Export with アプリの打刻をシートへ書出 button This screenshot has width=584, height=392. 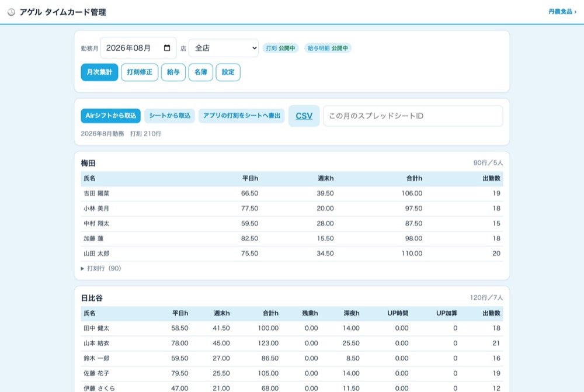(242, 116)
